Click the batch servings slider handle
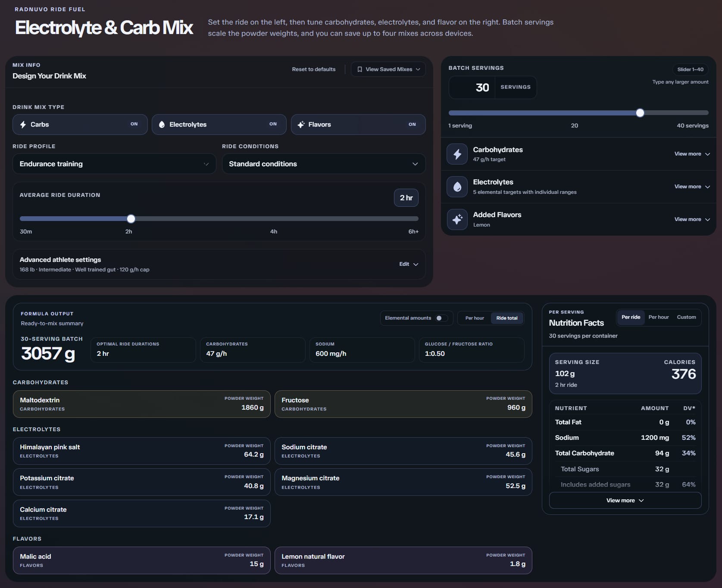The height and width of the screenshot is (588, 722). (640, 113)
